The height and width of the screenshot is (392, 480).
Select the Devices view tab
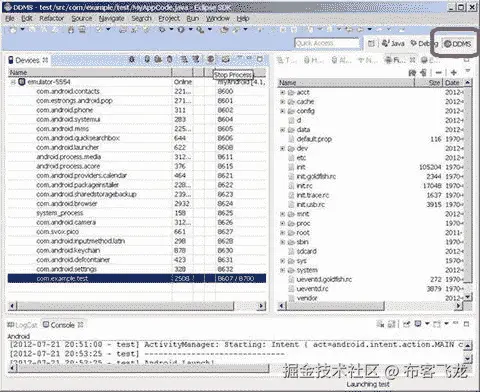tap(27, 60)
